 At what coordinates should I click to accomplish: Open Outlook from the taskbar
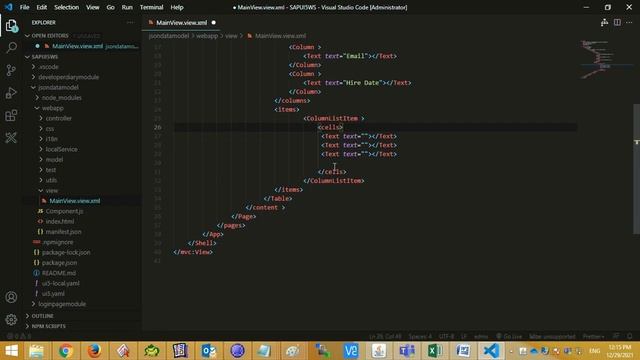[209, 351]
